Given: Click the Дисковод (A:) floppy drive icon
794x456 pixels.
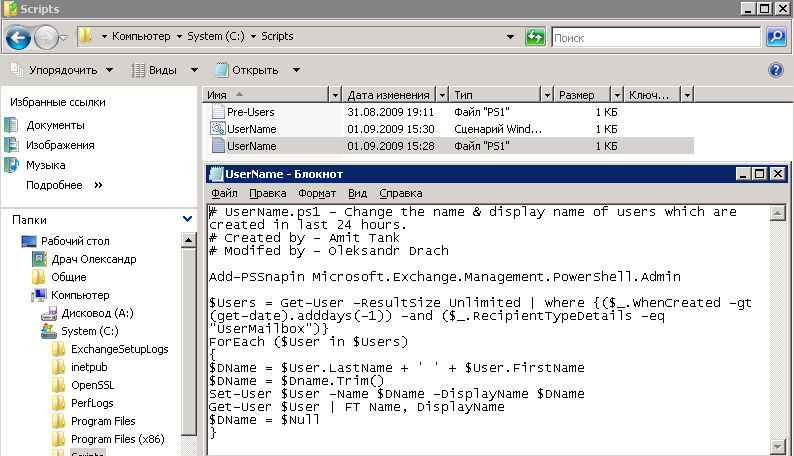Looking at the screenshot, I should point(49,313).
